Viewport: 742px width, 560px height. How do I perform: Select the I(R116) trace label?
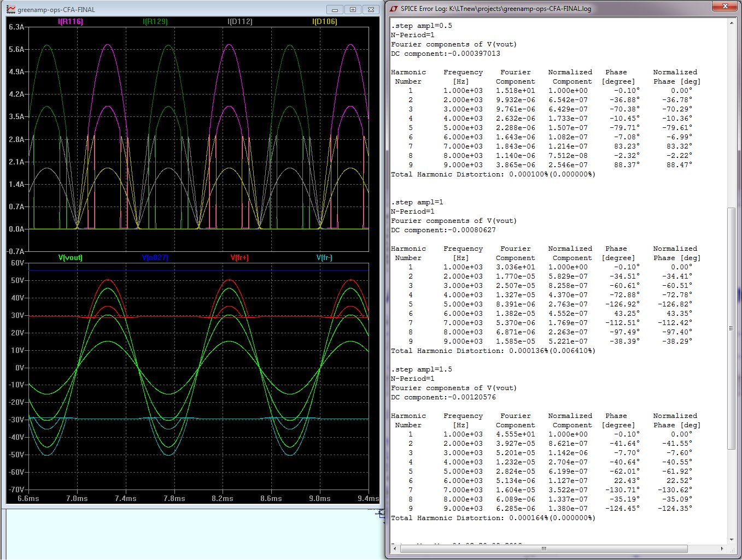71,22
